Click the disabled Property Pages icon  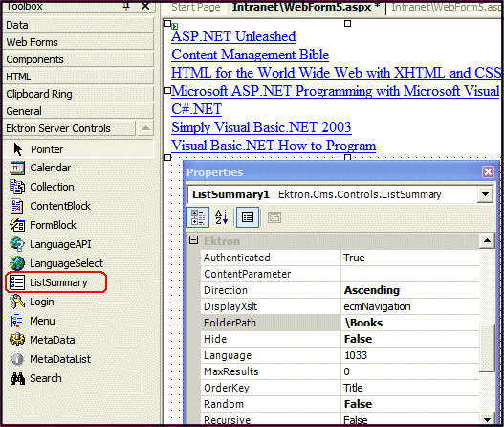274,217
